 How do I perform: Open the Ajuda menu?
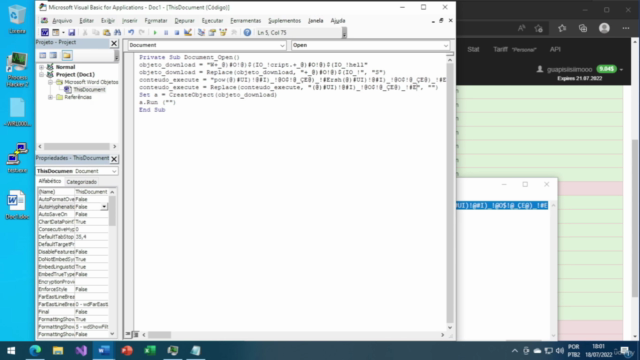[x=338, y=20]
